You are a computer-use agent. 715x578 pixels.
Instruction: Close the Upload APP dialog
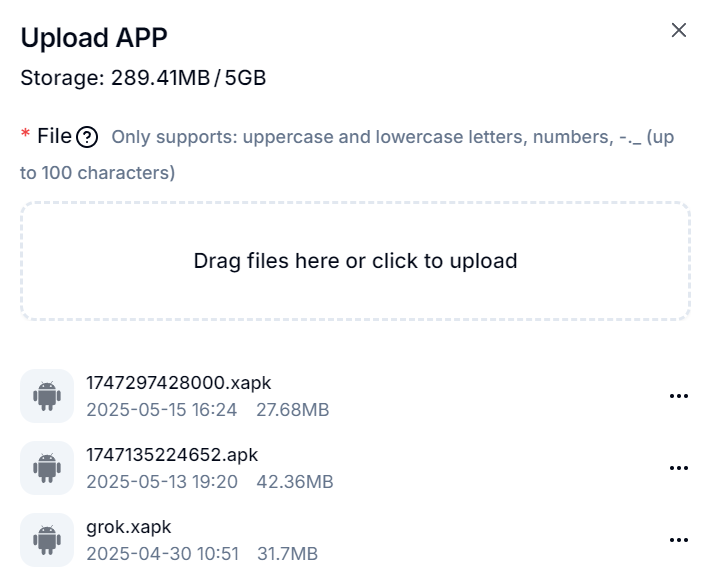[679, 31]
